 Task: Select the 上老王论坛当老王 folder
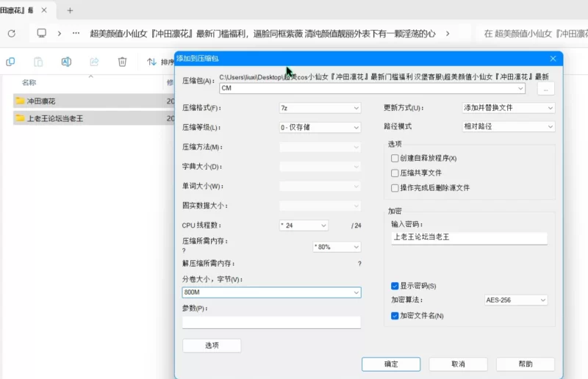coord(94,118)
